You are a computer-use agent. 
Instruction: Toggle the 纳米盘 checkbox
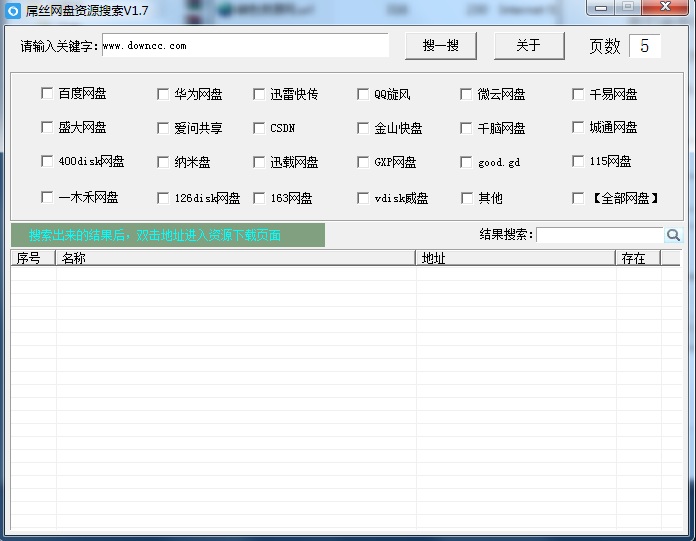pos(163,162)
